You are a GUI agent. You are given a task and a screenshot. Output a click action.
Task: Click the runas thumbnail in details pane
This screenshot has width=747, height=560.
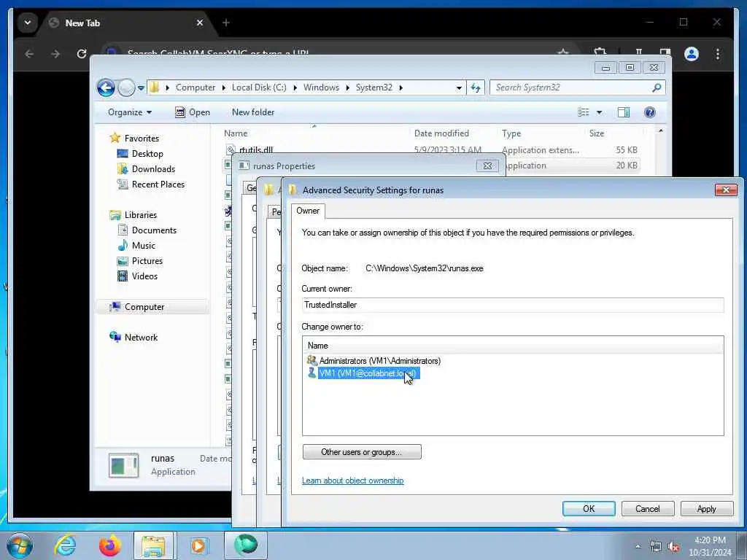pyautogui.click(x=123, y=465)
